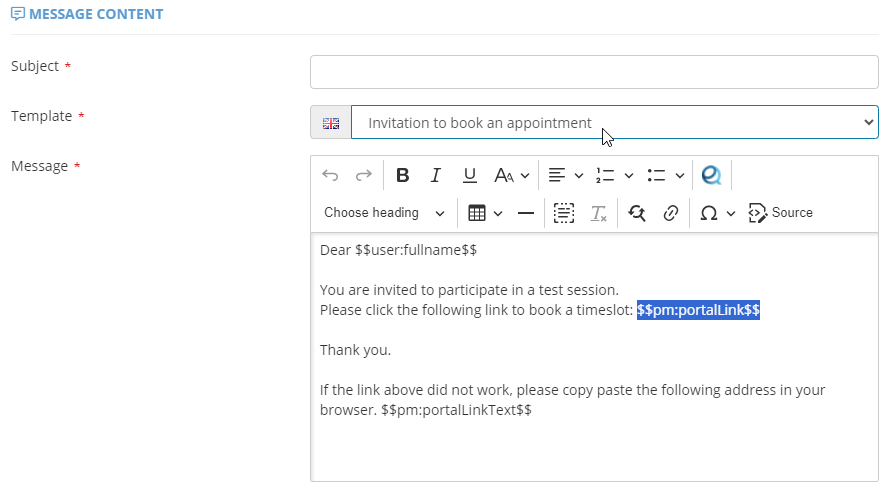Click the select all icon
This screenshot has height=488, width=888.
(x=564, y=213)
